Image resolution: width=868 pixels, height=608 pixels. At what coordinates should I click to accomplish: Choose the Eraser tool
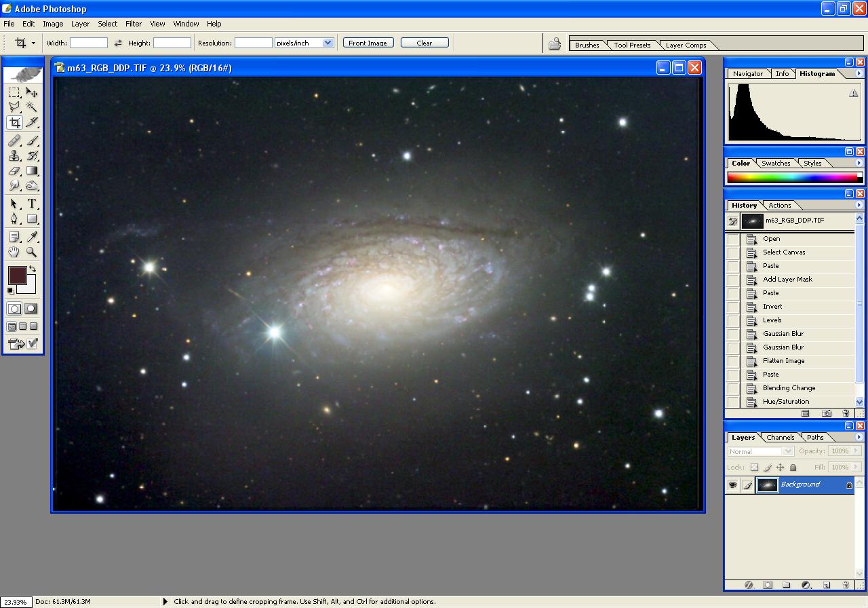pos(14,171)
